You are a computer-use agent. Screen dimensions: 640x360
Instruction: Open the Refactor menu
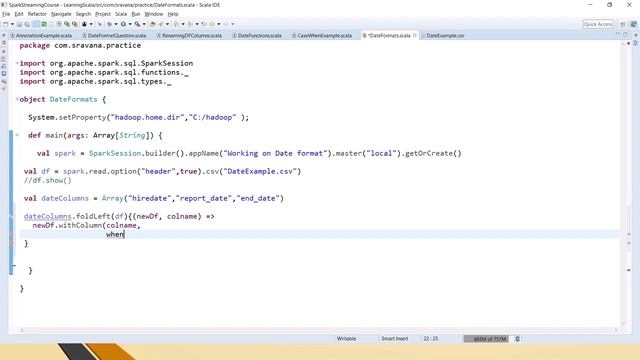[37, 14]
